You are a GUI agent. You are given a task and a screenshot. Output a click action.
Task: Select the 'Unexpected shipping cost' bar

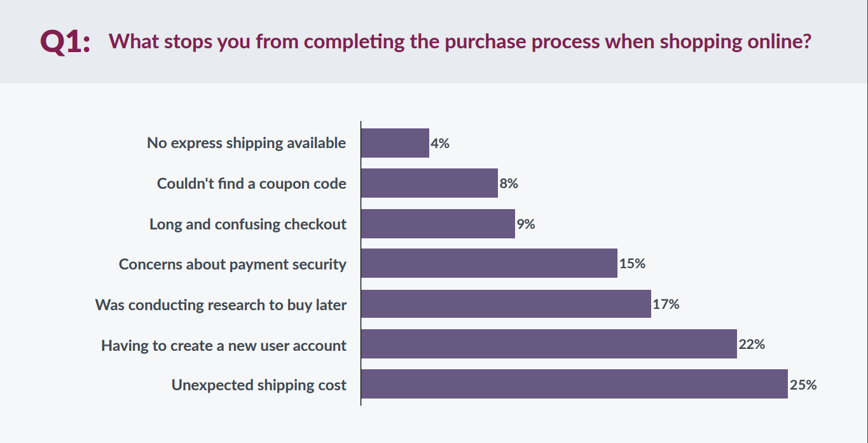pyautogui.click(x=574, y=384)
